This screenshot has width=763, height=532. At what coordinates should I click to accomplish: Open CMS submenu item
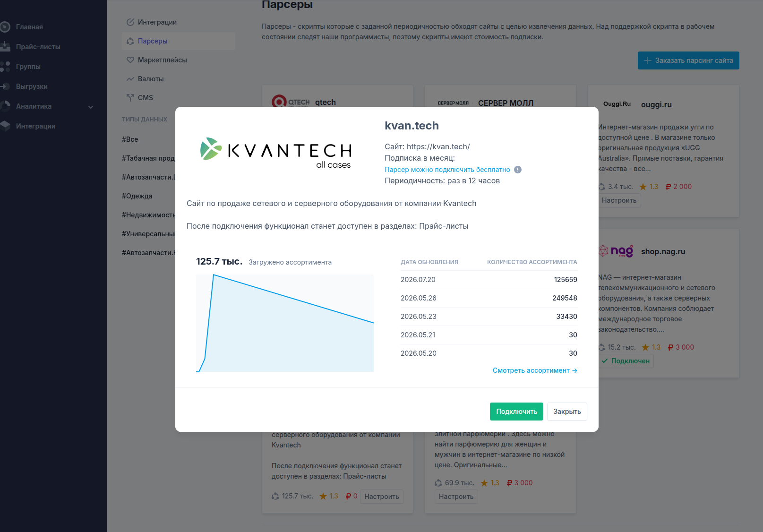tap(178, 98)
